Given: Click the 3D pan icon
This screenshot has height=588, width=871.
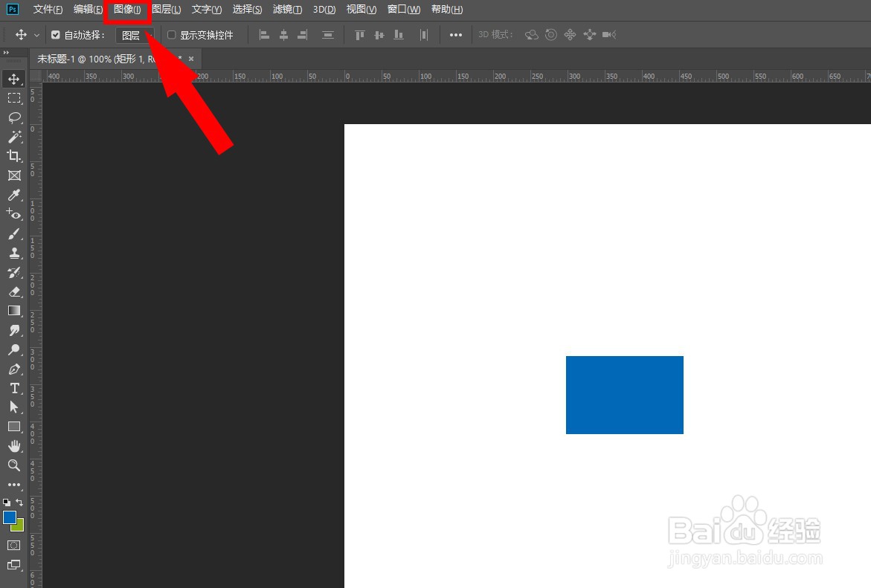Looking at the screenshot, I should coord(570,35).
